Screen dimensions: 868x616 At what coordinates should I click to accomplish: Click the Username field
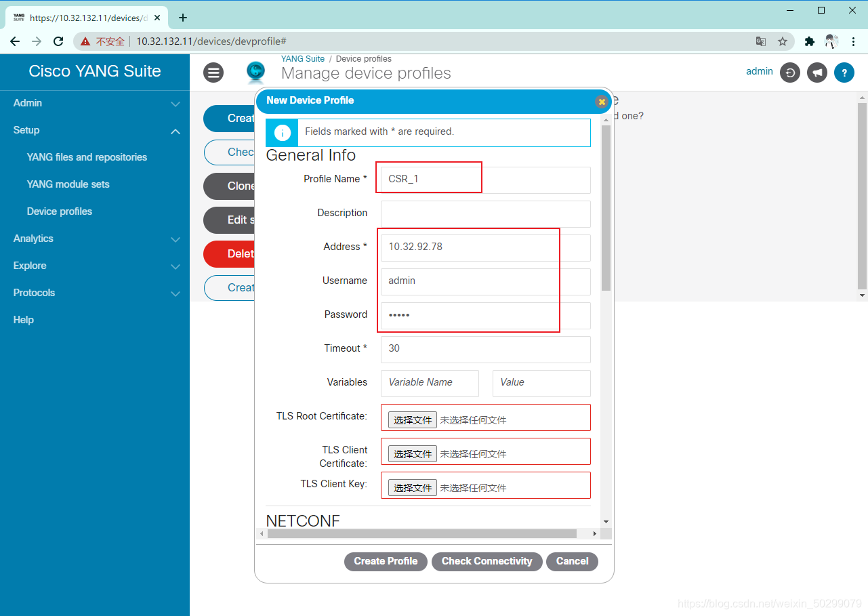click(485, 281)
